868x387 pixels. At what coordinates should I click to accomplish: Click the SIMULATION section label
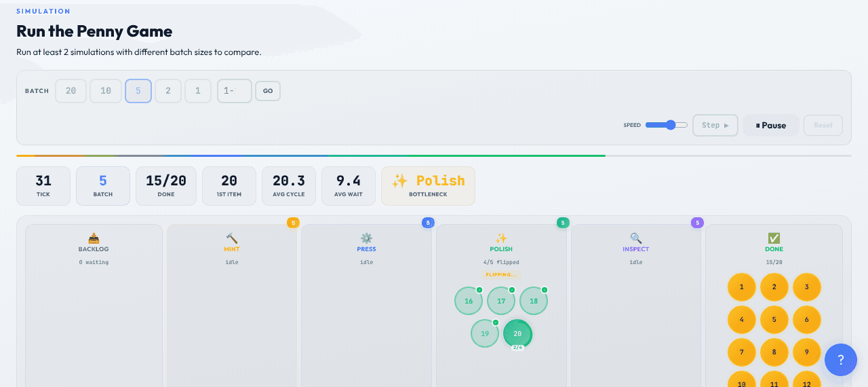pos(43,11)
